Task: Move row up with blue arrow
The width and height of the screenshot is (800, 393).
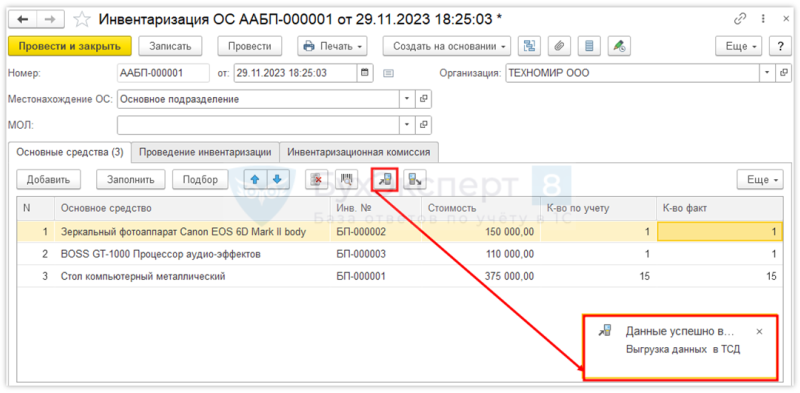Action: (255, 179)
